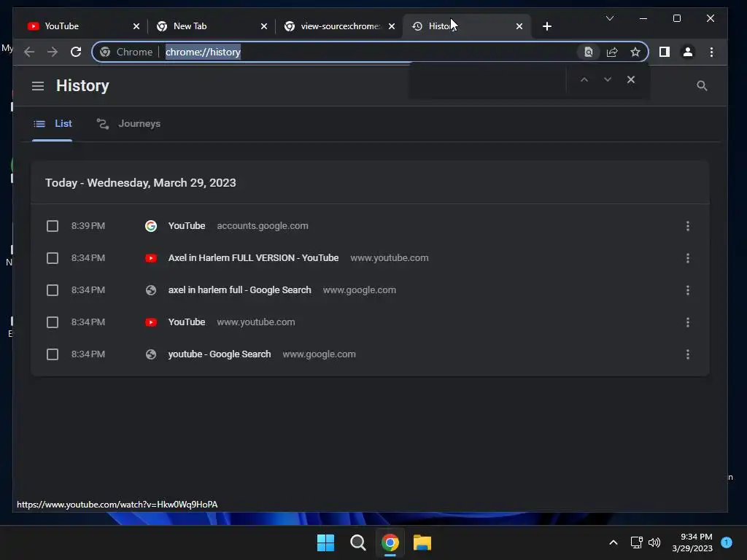
Task: Switch to the YouTube tab
Action: (x=82, y=26)
